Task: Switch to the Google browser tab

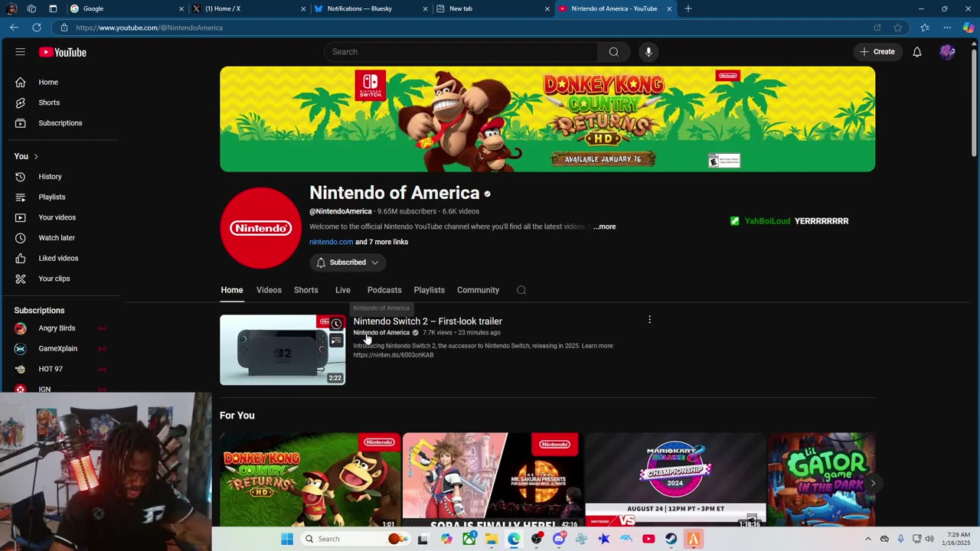Action: [127, 8]
